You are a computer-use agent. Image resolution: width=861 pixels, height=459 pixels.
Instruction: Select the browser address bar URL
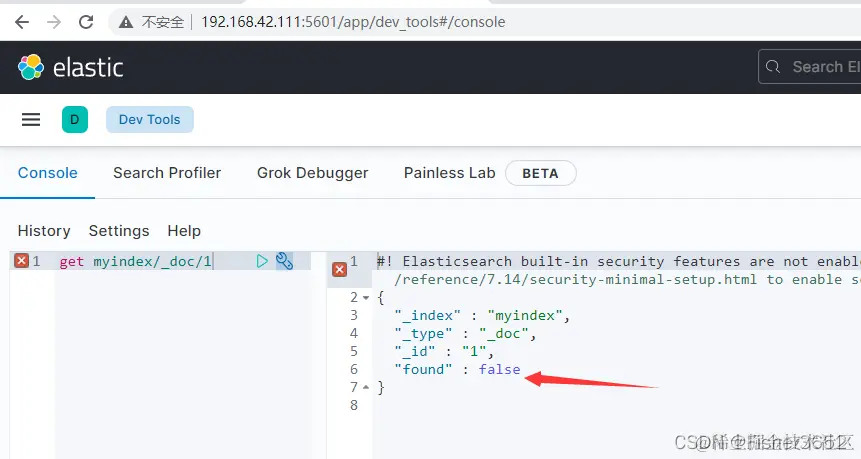(353, 22)
